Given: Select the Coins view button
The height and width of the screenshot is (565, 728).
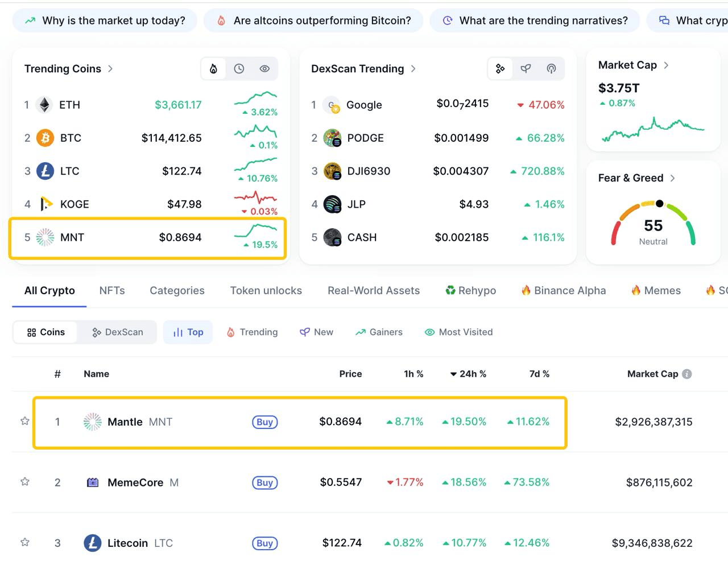Looking at the screenshot, I should 46,332.
